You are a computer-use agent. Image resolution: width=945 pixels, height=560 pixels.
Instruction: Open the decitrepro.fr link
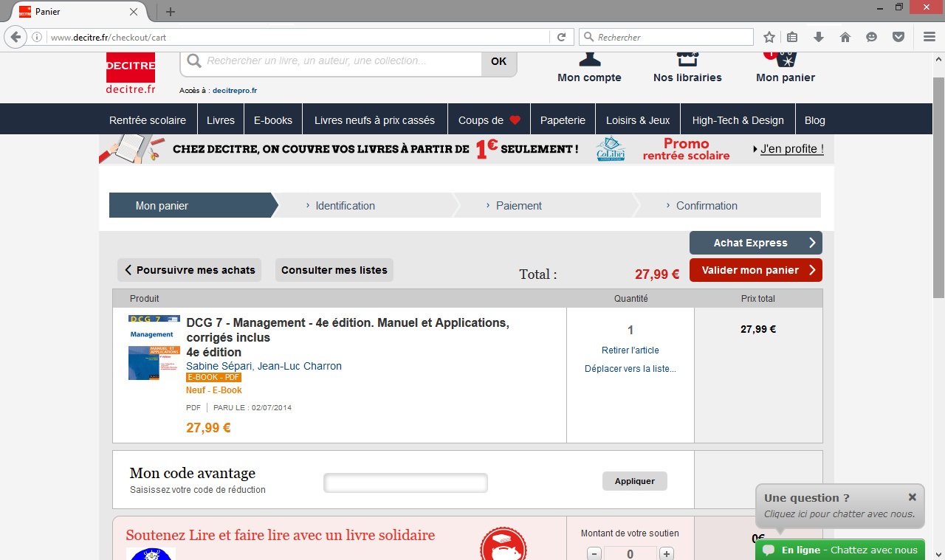point(235,91)
